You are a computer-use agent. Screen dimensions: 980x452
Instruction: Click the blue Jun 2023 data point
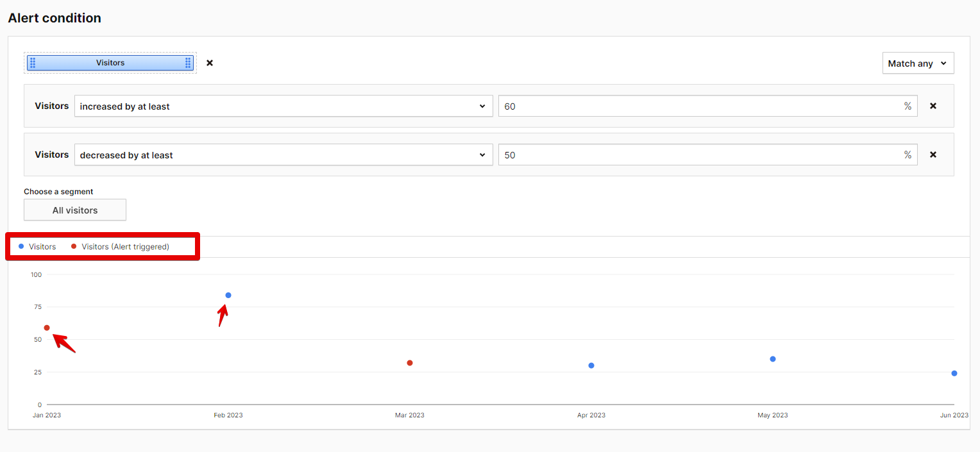pyautogui.click(x=954, y=373)
